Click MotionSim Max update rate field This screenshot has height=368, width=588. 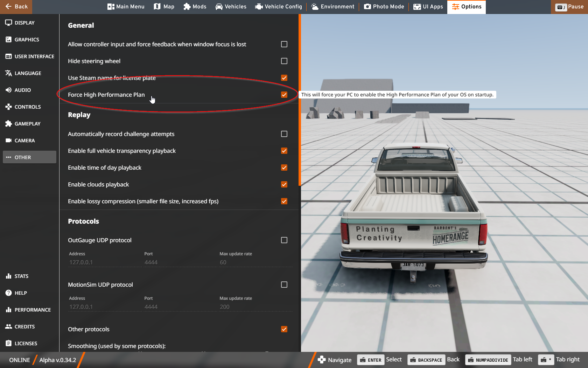(255, 307)
